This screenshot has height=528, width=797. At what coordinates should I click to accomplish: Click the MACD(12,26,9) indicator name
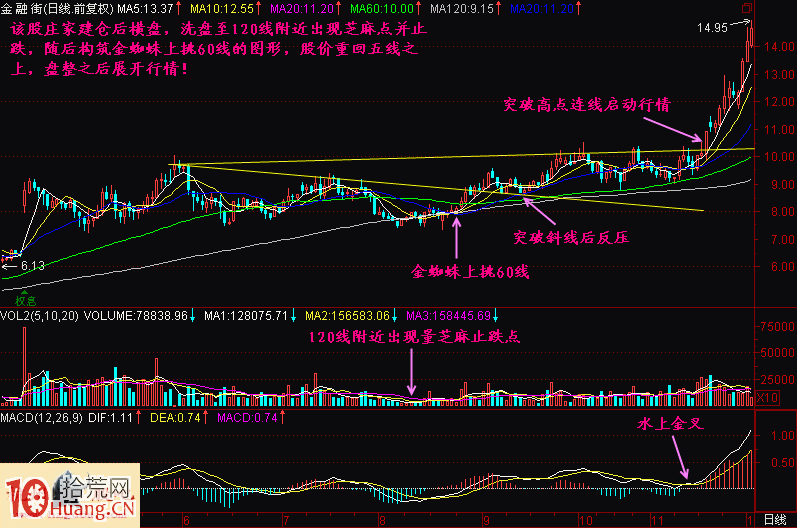pyautogui.click(x=42, y=418)
